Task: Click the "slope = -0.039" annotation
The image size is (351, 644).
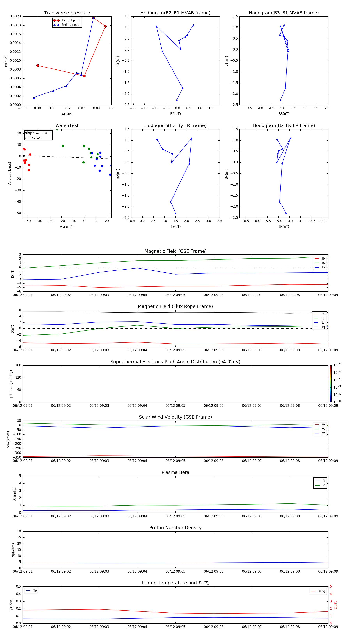Action: tap(38, 133)
